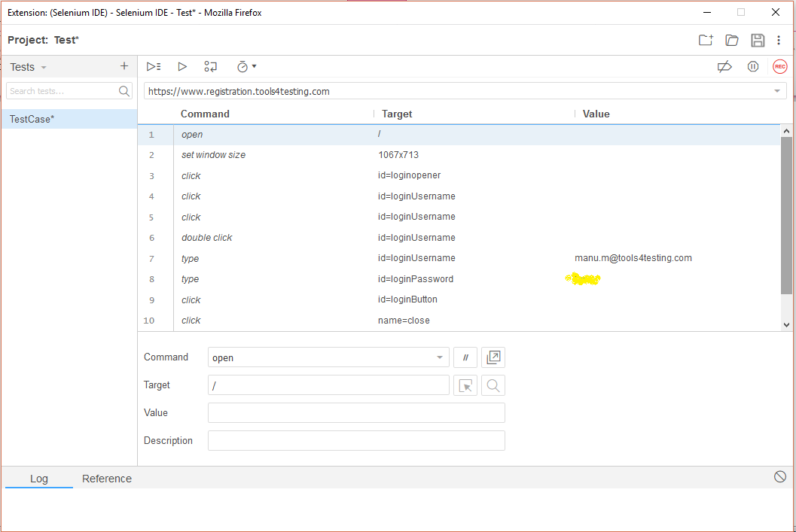This screenshot has height=532, width=796.
Task: Disable breakpoints icon
Action: 724,66
